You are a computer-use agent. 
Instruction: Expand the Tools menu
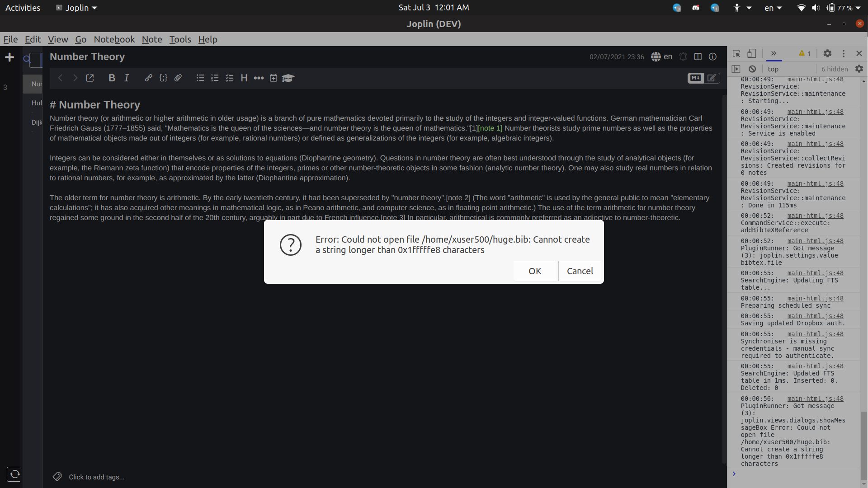click(x=179, y=39)
